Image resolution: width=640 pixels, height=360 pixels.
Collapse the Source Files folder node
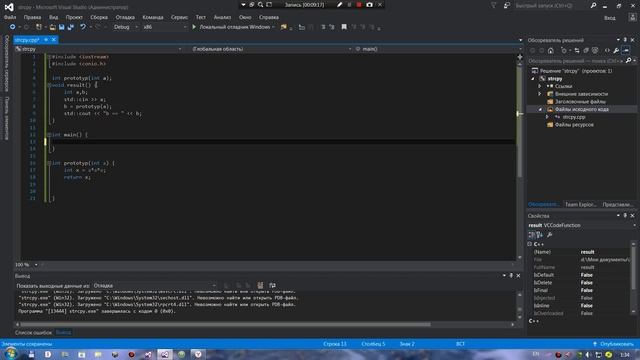(540, 109)
